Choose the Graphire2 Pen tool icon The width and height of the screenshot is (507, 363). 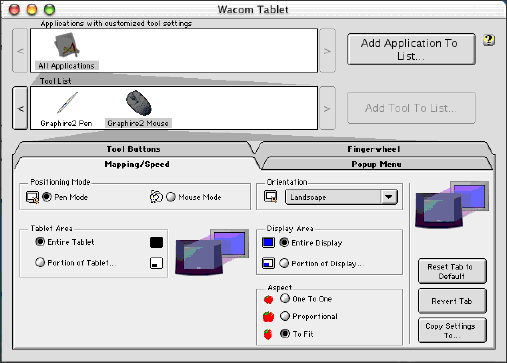click(67, 103)
